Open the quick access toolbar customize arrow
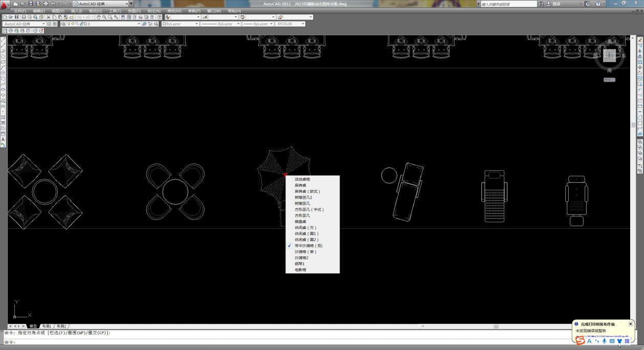The height and width of the screenshot is (350, 644). click(x=131, y=4)
